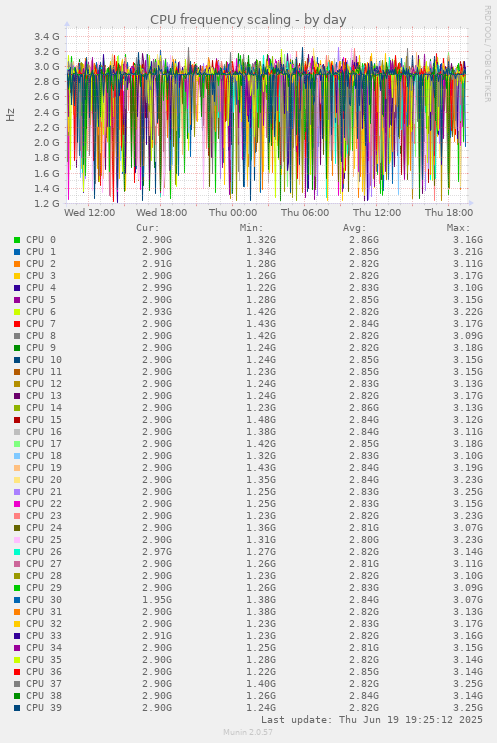Select the CPU 19 peach legend swatch
Viewport: 497px width, 743px height.
coord(17,468)
